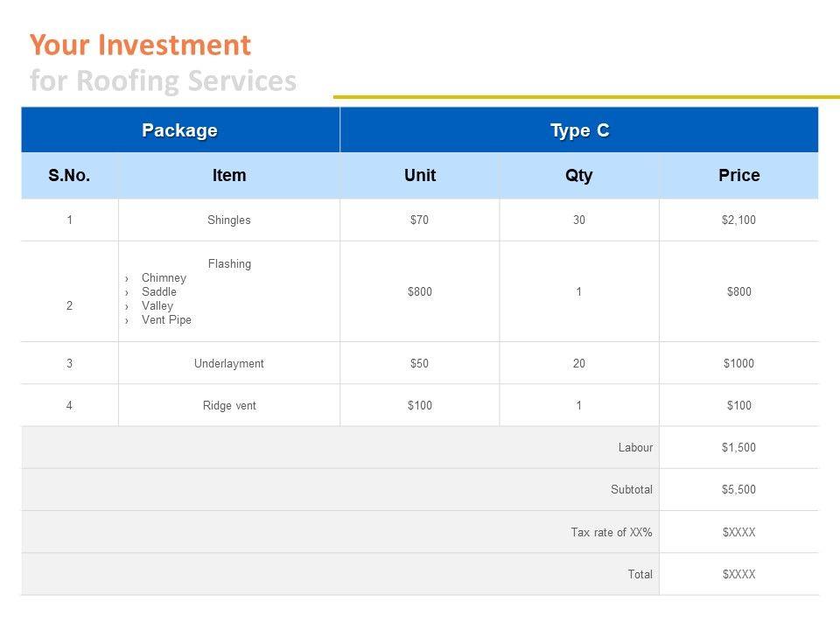Click the Subtotal label
The height and width of the screenshot is (630, 840).
click(632, 490)
